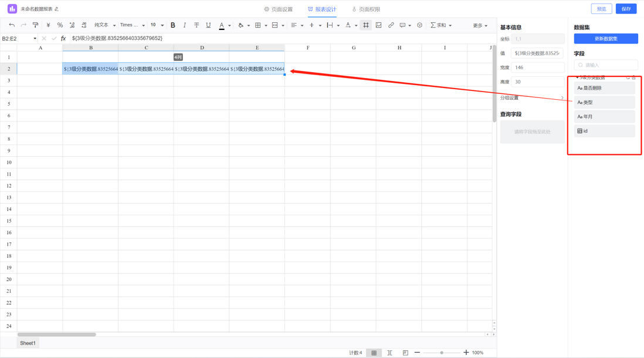The width and height of the screenshot is (644, 358).
Task: Click the 预览 preview button
Action: click(x=602, y=9)
